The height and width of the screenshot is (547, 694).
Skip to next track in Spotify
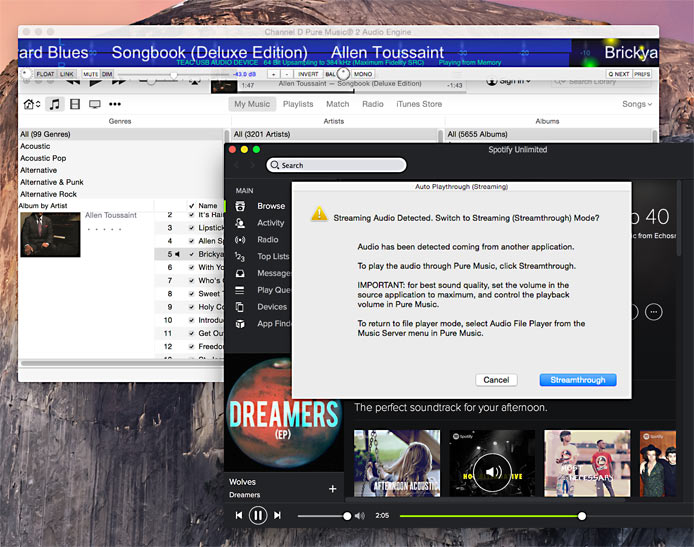tap(278, 515)
